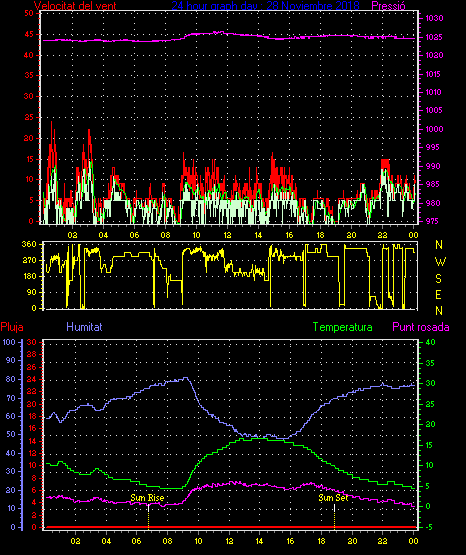
Task: Click the 'W' compass direction label
Action: (x=440, y=262)
